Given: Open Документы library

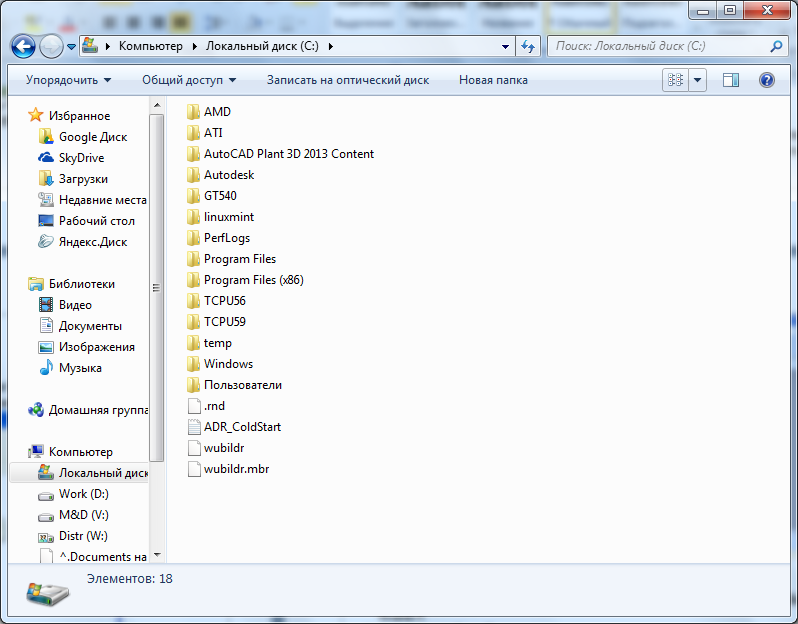Looking at the screenshot, I should click(80, 326).
